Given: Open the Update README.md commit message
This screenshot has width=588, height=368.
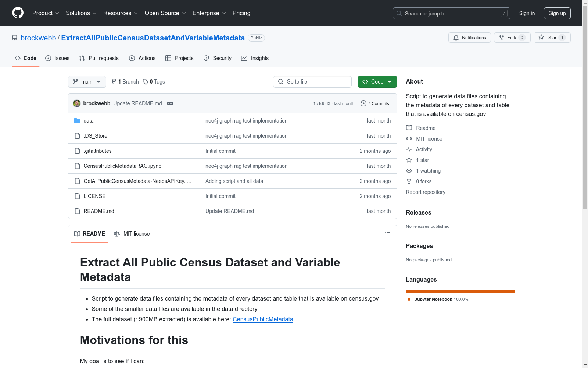Looking at the screenshot, I should (137, 103).
